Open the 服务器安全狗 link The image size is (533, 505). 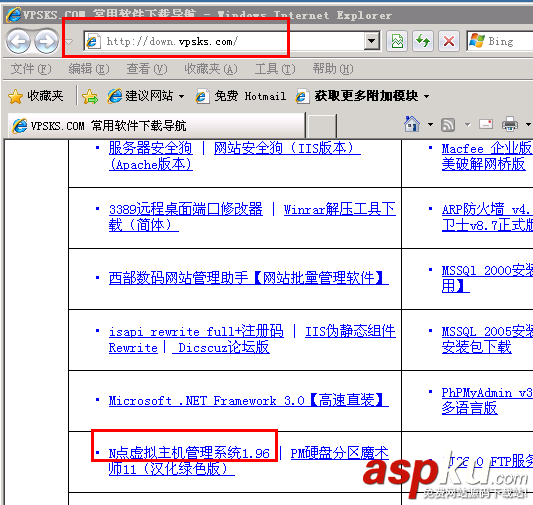150,149
